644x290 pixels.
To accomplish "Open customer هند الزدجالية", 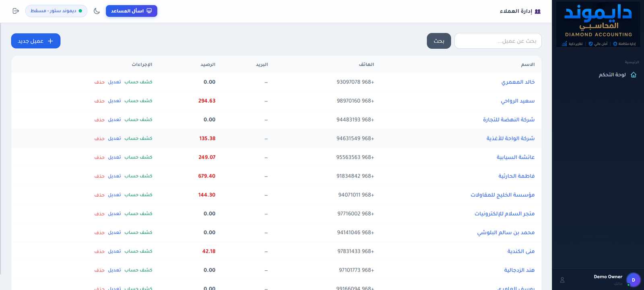I will pos(519,270).
